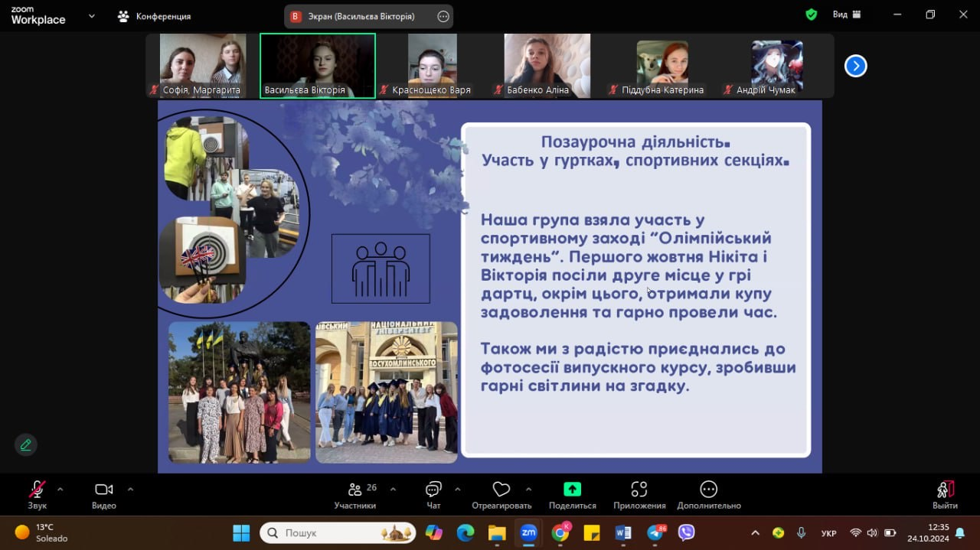Open the View menu at top
The height and width of the screenshot is (550, 980).
point(846,15)
